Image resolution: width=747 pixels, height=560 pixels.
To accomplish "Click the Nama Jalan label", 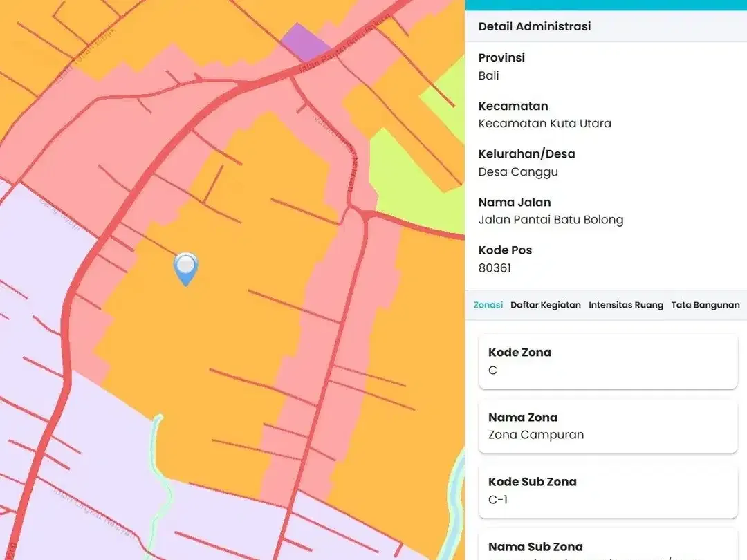I will pos(515,202).
